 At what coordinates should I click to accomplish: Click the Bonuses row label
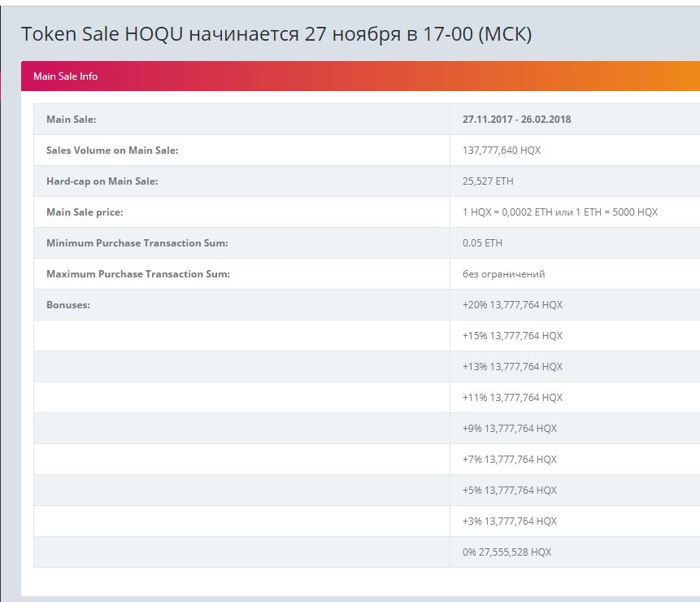68,305
